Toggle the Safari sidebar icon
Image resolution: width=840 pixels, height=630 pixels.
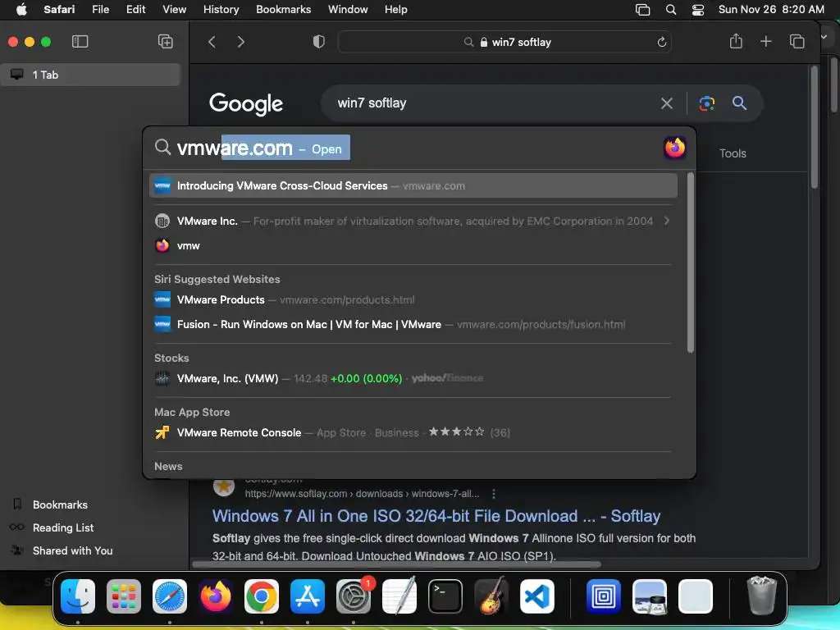[80, 42]
